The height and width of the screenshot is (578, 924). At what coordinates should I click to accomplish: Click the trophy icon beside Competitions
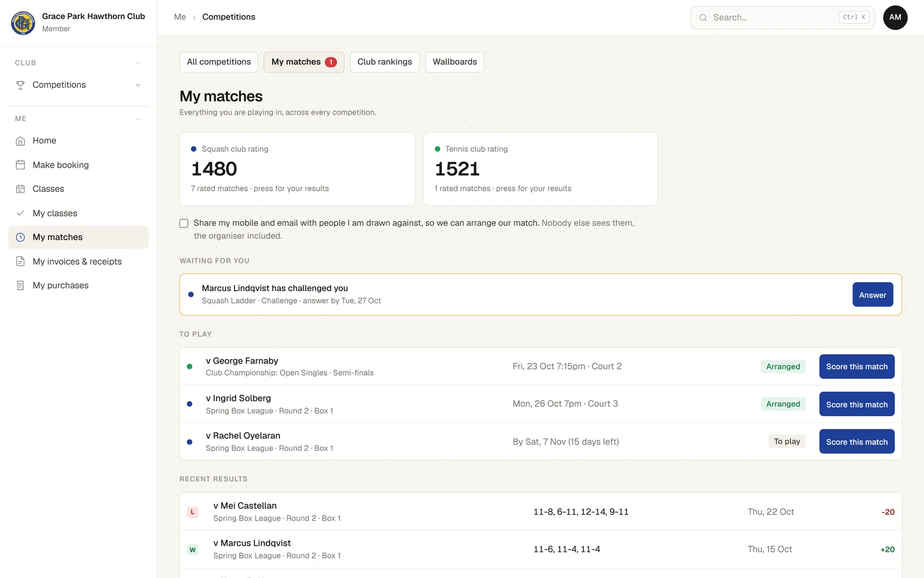[x=20, y=85]
